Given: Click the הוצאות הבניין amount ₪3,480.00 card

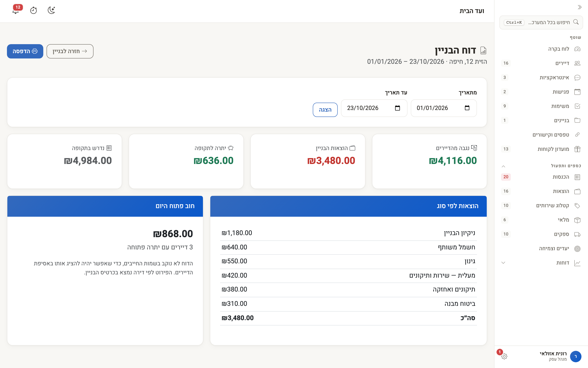Looking at the screenshot, I should point(331,161).
